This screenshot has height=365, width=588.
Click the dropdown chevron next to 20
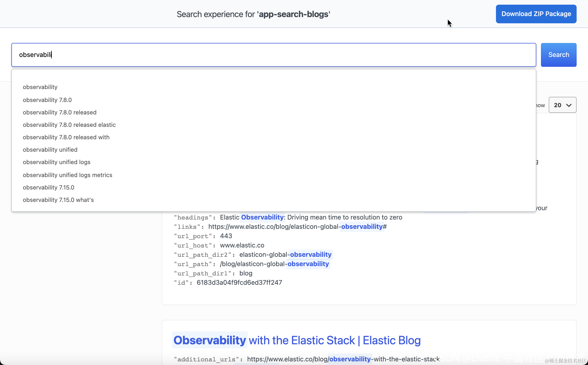[569, 105]
